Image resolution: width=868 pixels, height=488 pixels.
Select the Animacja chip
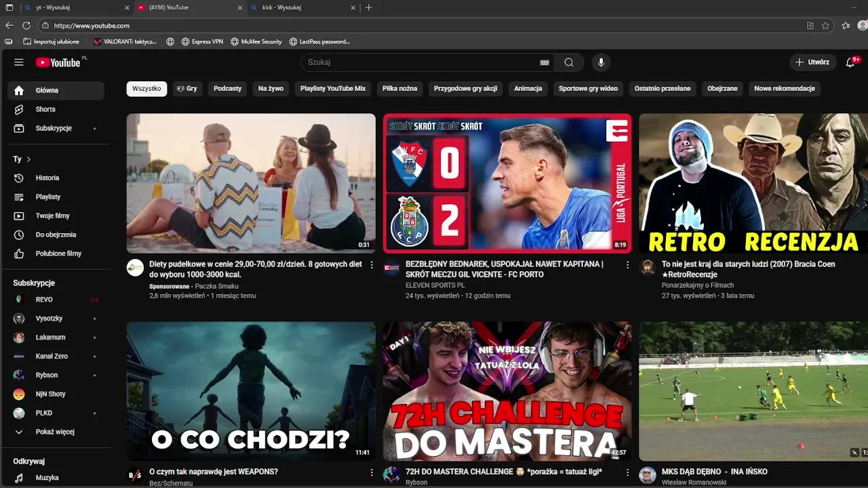click(528, 89)
